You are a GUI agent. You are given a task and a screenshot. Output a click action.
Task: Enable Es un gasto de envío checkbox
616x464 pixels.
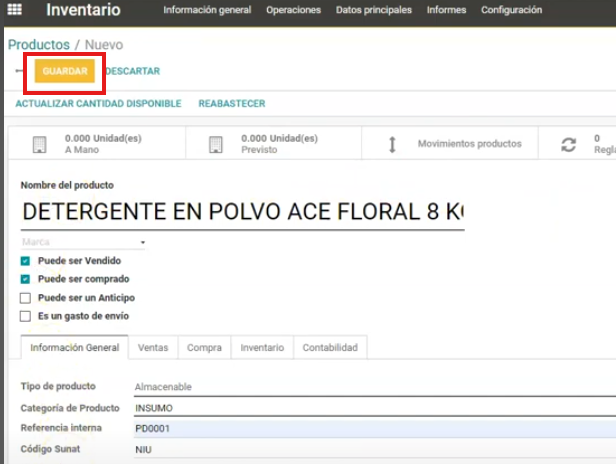coord(26,316)
